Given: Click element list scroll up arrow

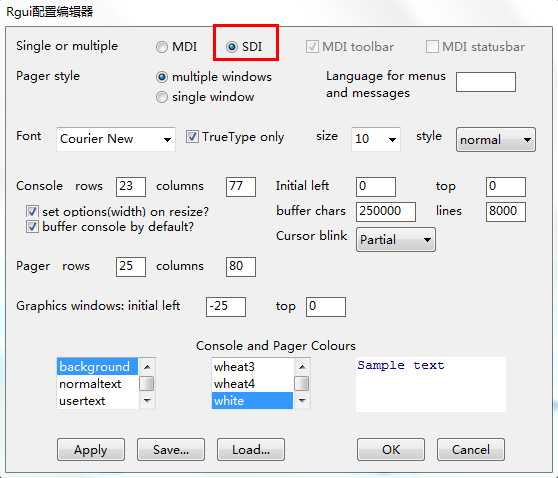Looking at the screenshot, I should [x=147, y=366].
